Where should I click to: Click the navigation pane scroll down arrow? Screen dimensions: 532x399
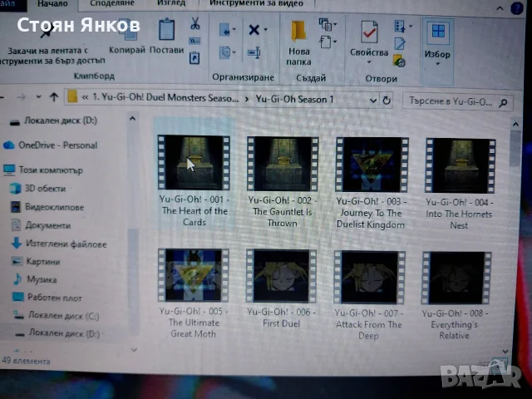(x=134, y=349)
